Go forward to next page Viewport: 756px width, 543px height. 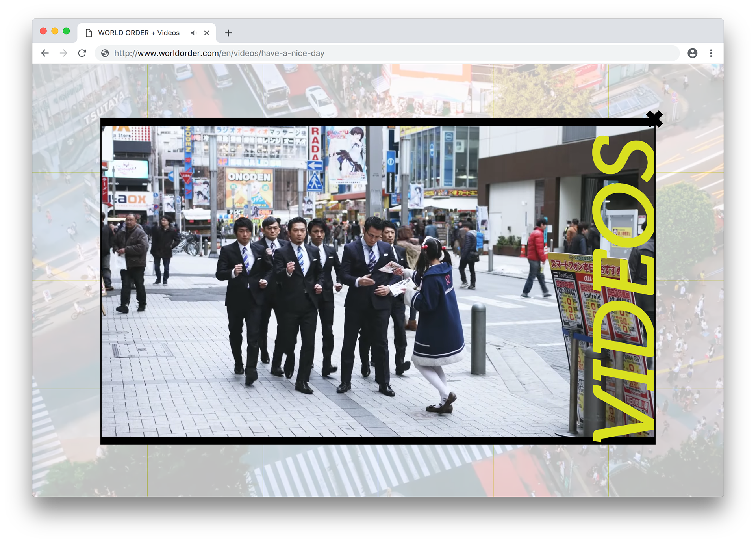[63, 53]
